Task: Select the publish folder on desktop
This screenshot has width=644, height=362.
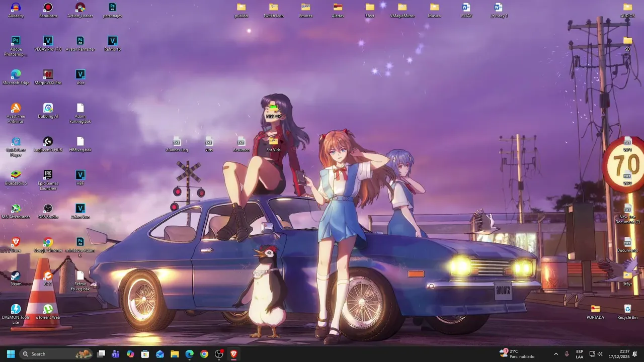Action: 241,11
